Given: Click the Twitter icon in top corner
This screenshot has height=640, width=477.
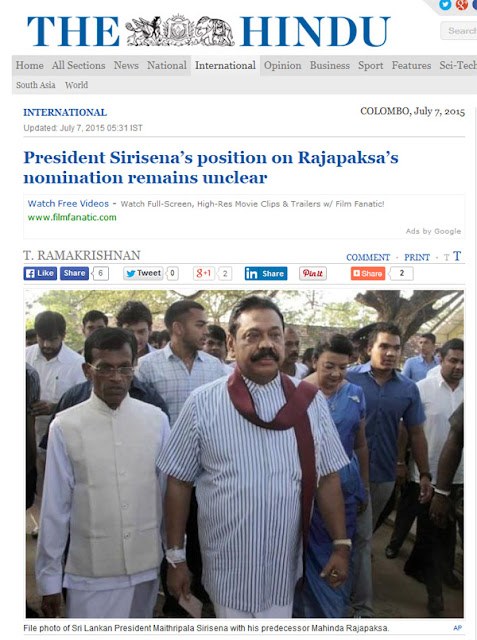Looking at the screenshot, I should [445, 4].
